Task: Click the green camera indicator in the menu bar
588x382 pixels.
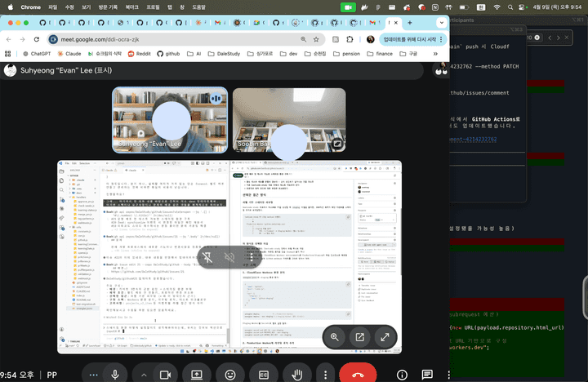Action: coord(348,7)
